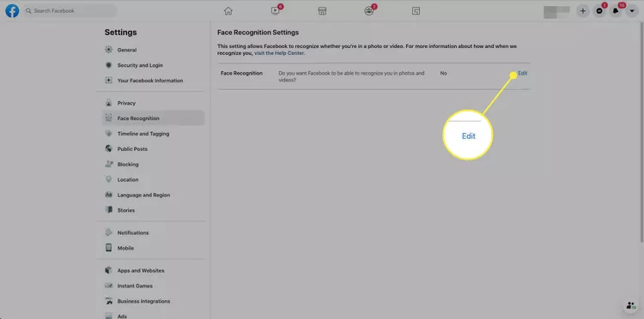644x319 pixels.
Task: Open the Marketplace icon
Action: click(x=322, y=11)
